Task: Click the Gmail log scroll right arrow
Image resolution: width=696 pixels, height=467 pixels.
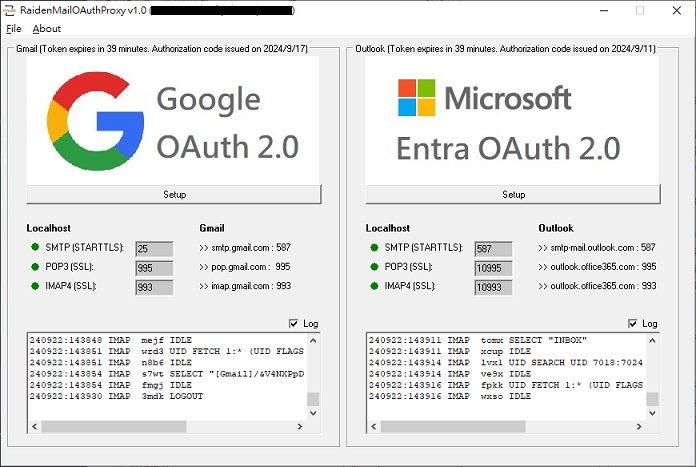Action: point(300,427)
